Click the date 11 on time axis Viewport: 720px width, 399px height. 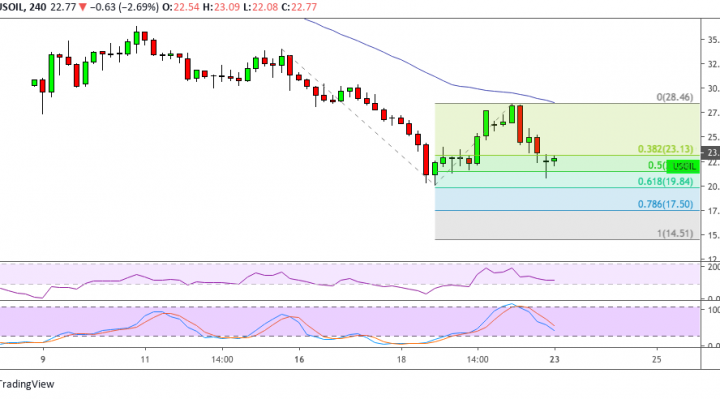145,359
